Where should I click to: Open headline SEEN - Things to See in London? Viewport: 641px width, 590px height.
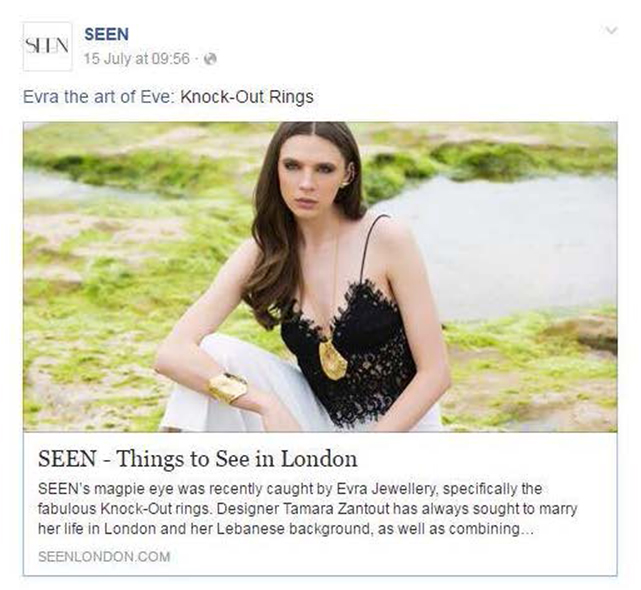[x=197, y=459]
